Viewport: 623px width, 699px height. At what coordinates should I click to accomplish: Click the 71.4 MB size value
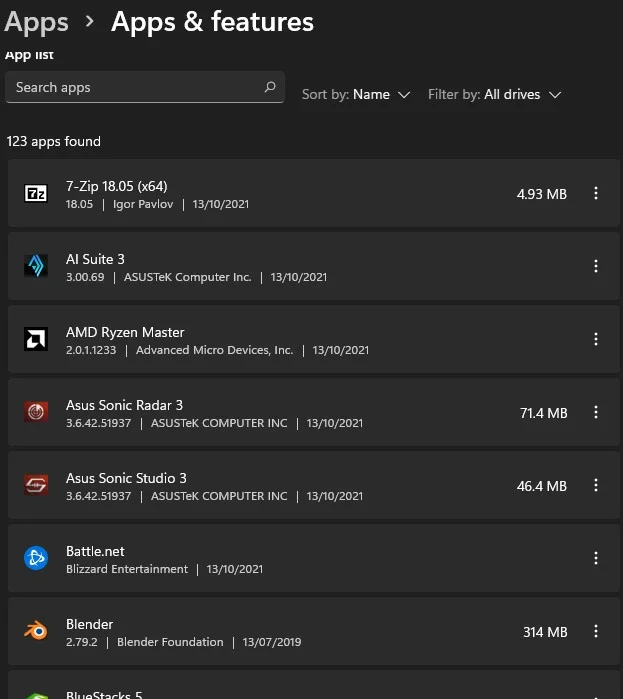point(544,413)
